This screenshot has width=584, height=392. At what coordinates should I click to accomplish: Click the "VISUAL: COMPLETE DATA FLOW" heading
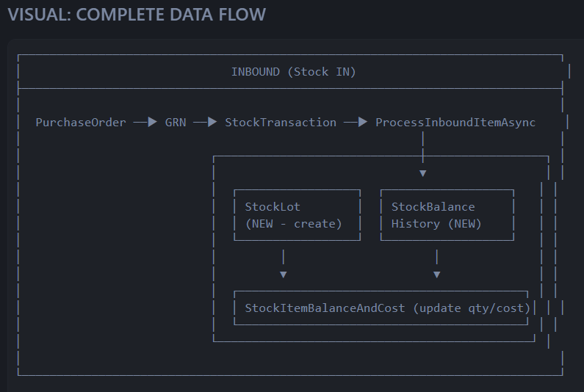pyautogui.click(x=137, y=14)
